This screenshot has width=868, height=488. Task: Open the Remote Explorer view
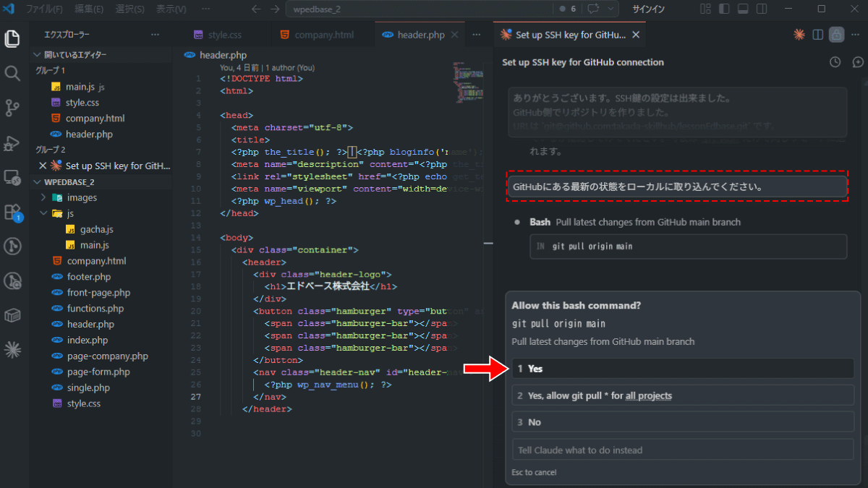click(12, 177)
